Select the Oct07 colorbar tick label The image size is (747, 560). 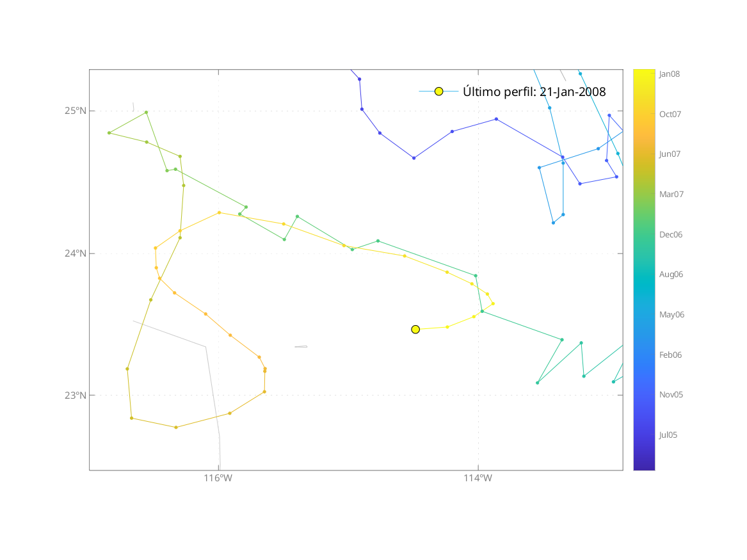(x=670, y=115)
